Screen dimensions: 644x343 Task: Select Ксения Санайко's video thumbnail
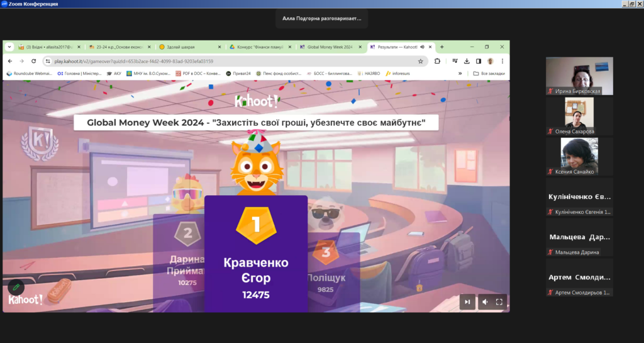(579, 157)
